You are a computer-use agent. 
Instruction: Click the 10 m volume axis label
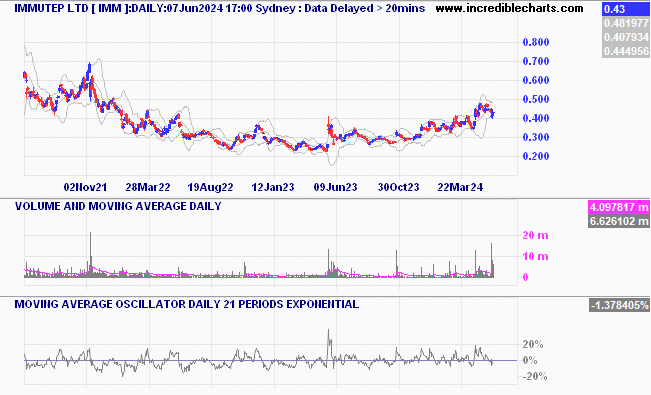pyautogui.click(x=535, y=256)
